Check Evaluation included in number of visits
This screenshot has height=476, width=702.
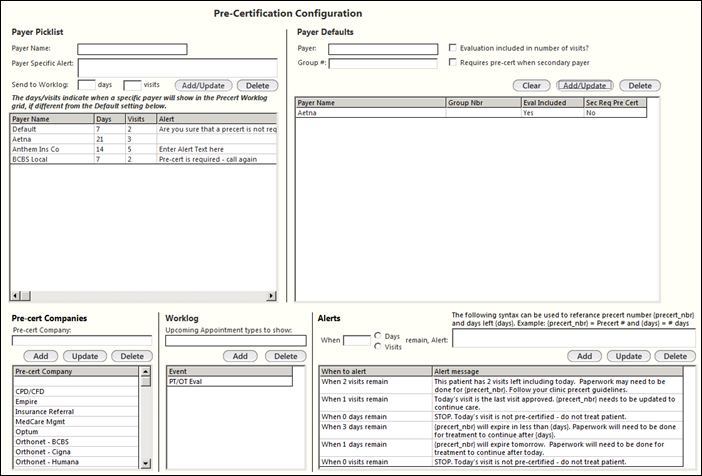(453, 48)
